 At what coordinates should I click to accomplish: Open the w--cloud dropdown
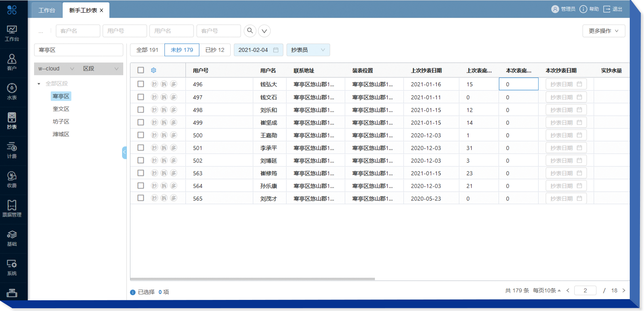(x=56, y=69)
